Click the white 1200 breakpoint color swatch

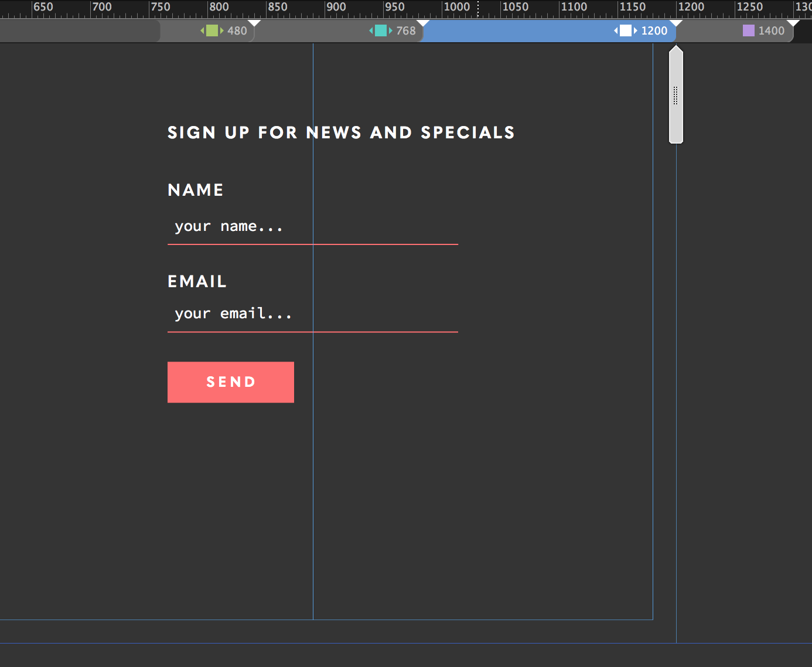[x=626, y=30]
